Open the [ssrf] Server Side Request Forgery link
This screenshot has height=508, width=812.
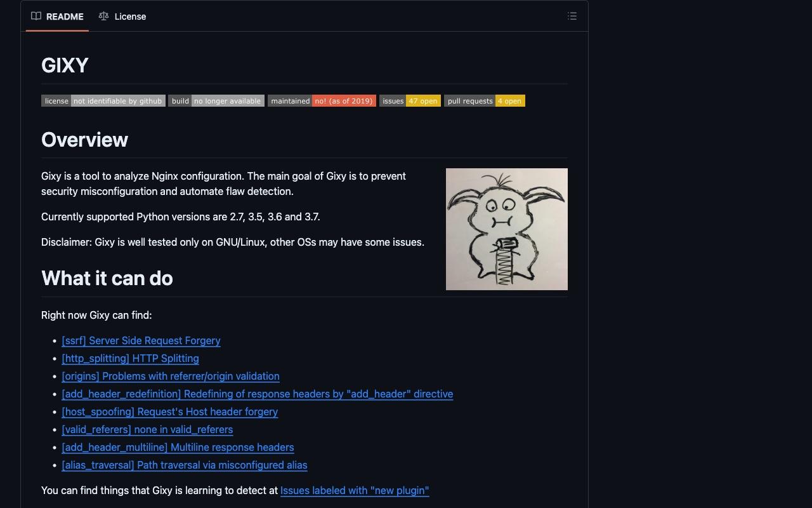point(141,340)
